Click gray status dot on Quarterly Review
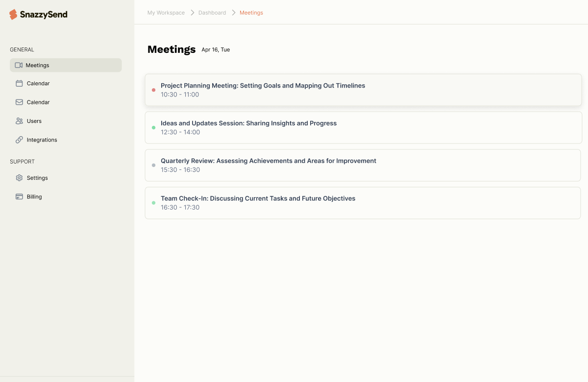588x382 pixels. click(153, 166)
